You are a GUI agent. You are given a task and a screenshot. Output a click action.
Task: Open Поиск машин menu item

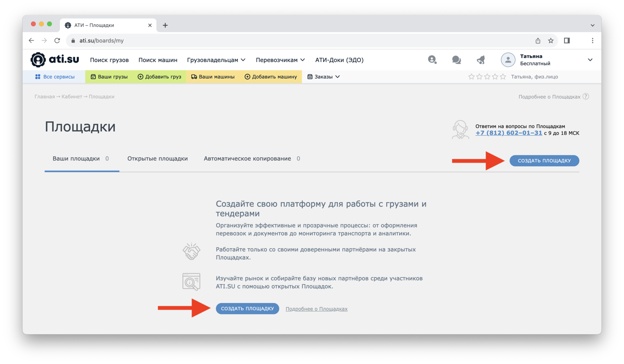point(158,60)
